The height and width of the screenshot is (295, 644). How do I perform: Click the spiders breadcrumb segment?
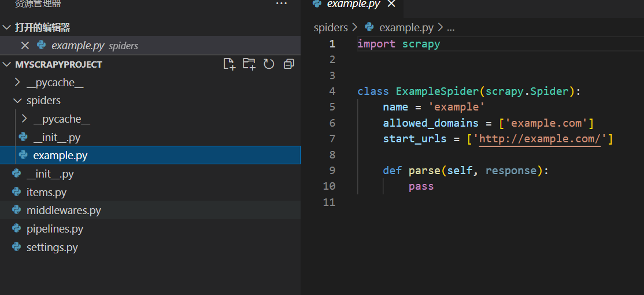tap(331, 28)
